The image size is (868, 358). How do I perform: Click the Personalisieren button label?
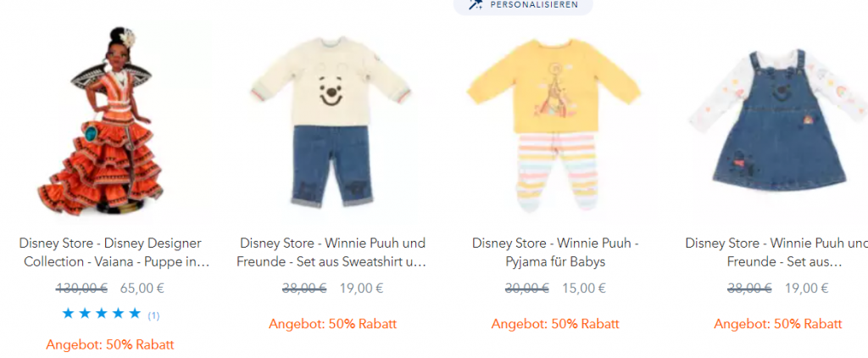(534, 4)
